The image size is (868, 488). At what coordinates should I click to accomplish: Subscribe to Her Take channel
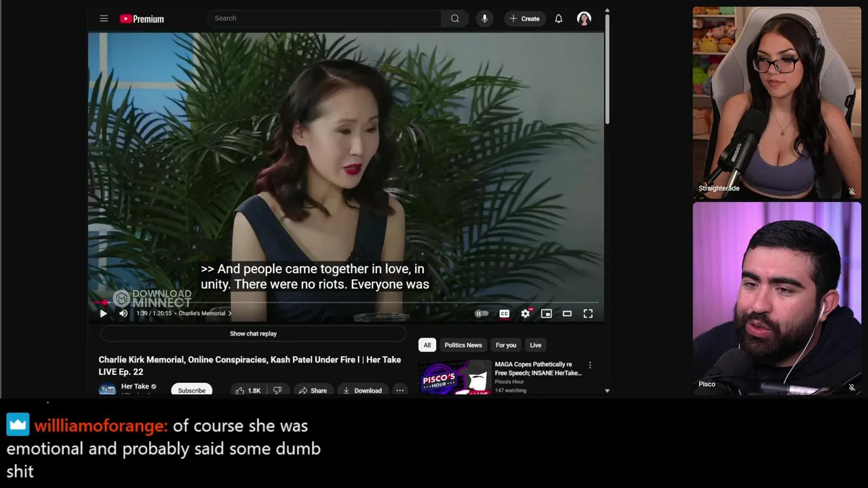point(191,390)
